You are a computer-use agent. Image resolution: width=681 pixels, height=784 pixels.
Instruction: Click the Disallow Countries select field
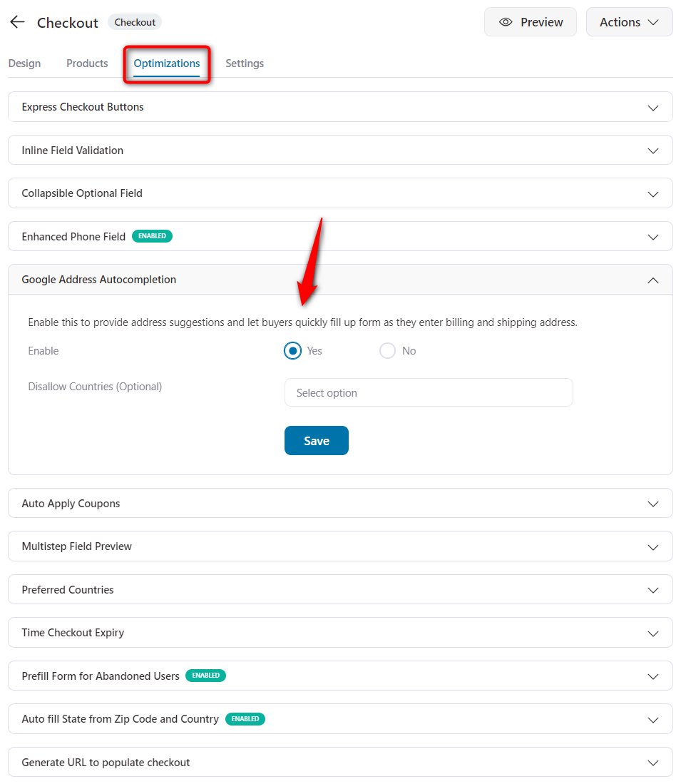click(428, 392)
